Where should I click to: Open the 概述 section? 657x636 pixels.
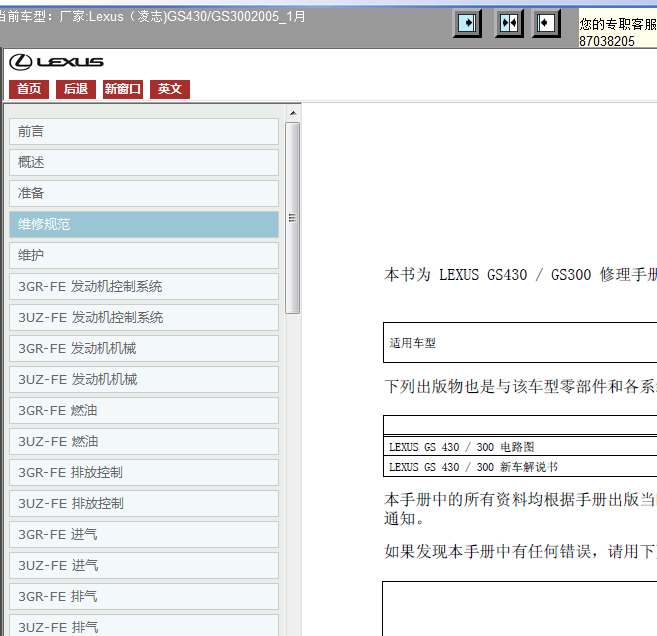click(x=144, y=163)
